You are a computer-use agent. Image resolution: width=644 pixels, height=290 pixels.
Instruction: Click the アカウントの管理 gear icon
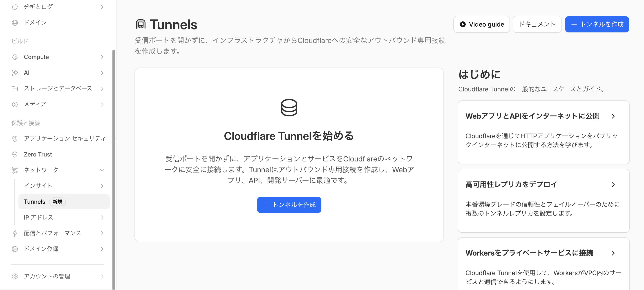point(15,276)
